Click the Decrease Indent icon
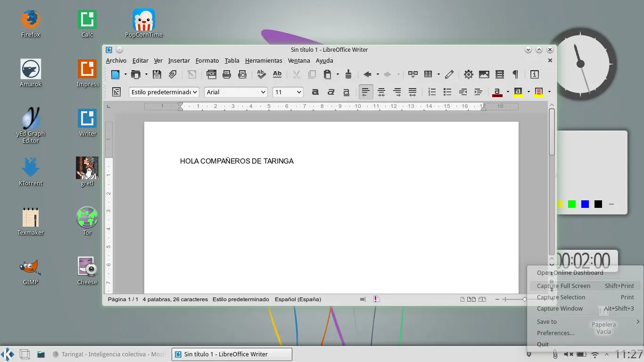The height and width of the screenshot is (362, 644). 463,92
